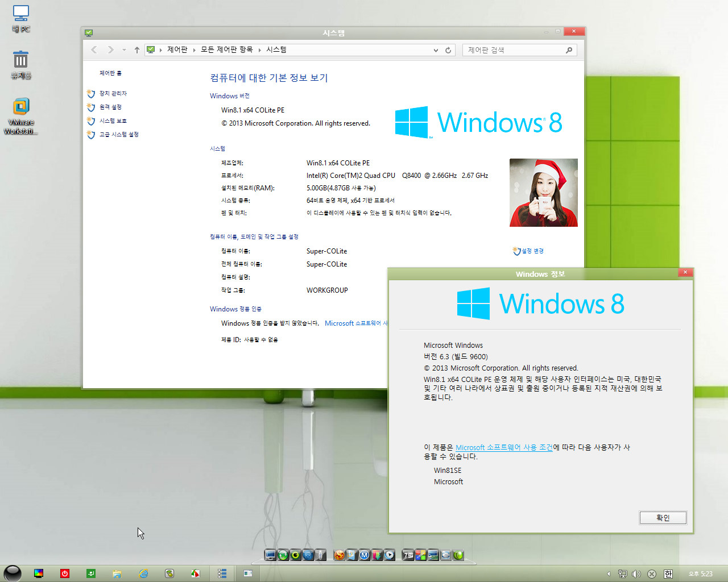Click the black orb Start button
The width and height of the screenshot is (728, 582).
(13, 573)
